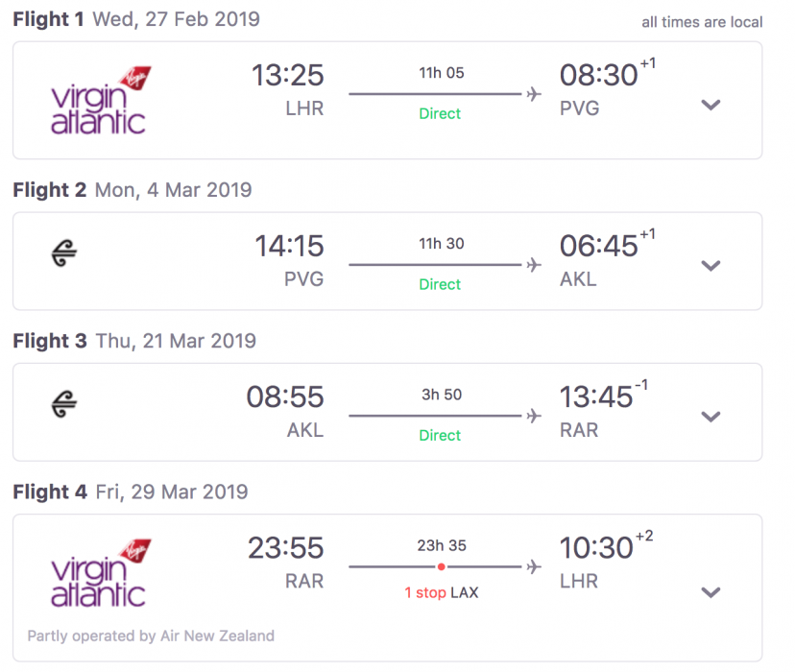Image resolution: width=795 pixels, height=672 pixels.
Task: Open Flight 3 details using chevron
Action: click(x=711, y=417)
